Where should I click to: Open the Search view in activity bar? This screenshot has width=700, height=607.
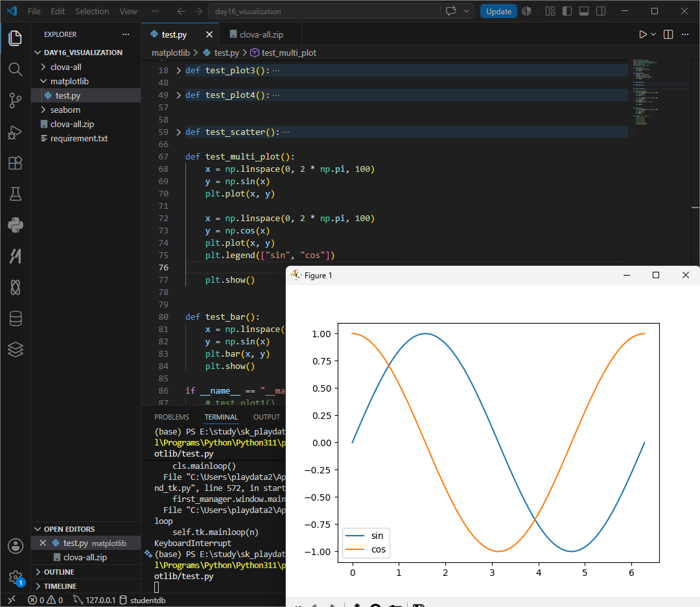(x=15, y=69)
